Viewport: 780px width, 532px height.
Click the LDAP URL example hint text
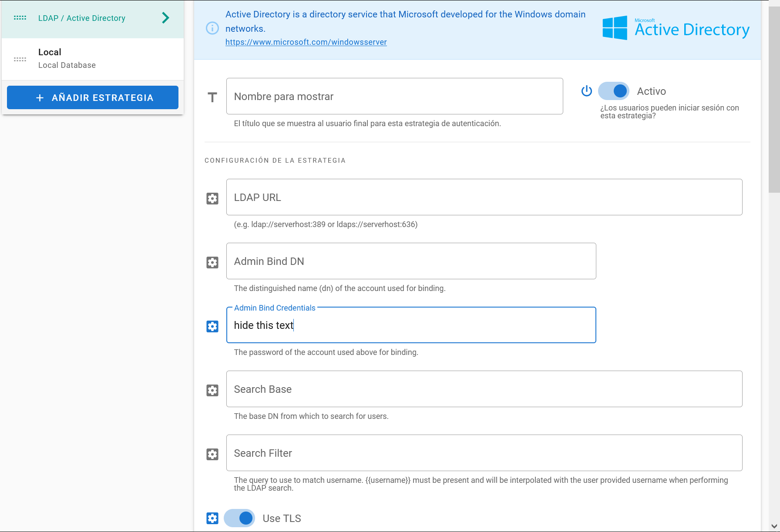click(x=326, y=224)
